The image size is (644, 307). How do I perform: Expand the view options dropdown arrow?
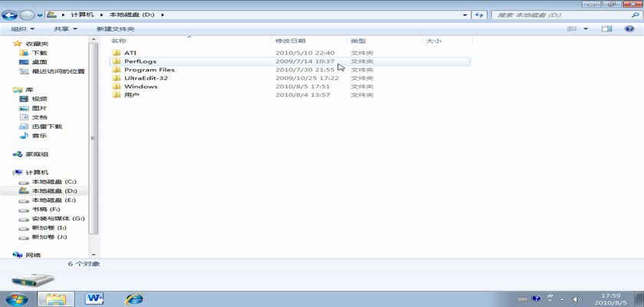click(x=586, y=28)
